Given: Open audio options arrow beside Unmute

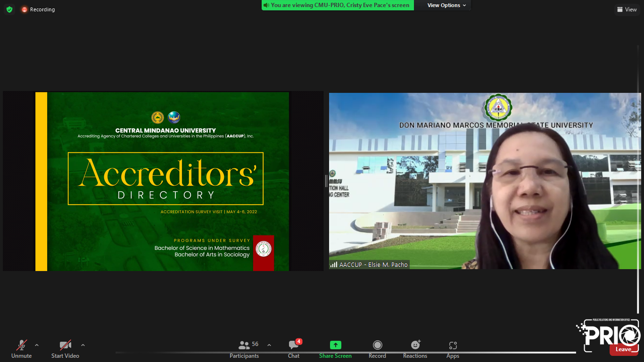Looking at the screenshot, I should coord(37,345).
